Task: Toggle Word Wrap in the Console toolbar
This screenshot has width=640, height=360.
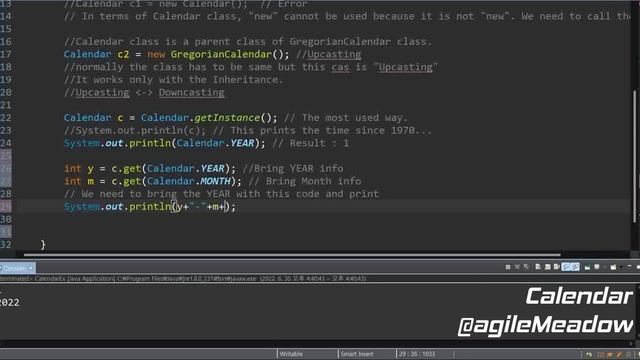Action: pyautogui.click(x=556, y=267)
